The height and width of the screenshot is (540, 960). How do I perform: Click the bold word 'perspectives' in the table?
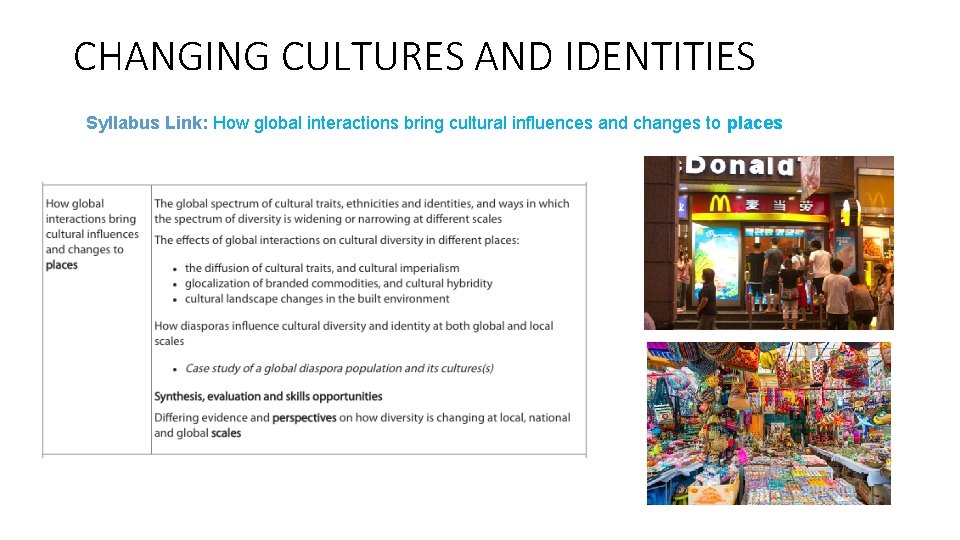(304, 418)
